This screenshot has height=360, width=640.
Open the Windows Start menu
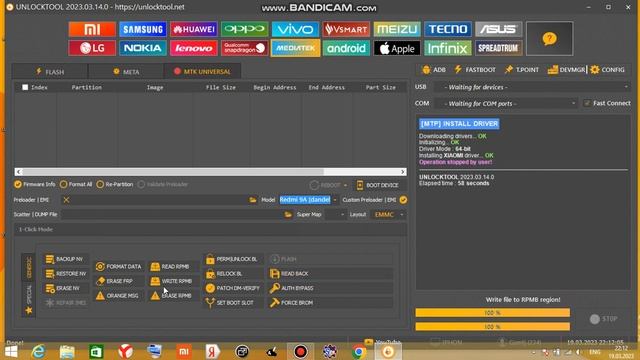11,351
